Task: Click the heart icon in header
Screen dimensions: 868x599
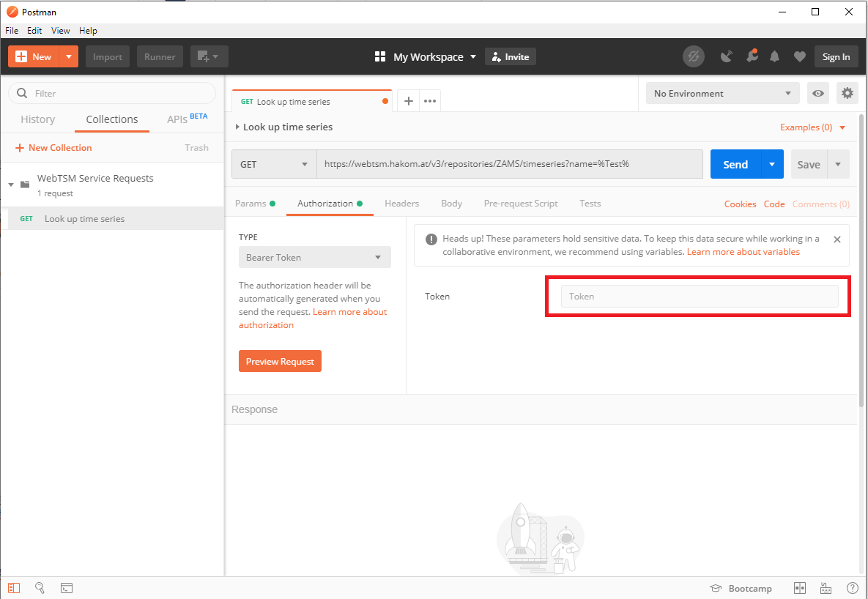Action: [x=799, y=57]
